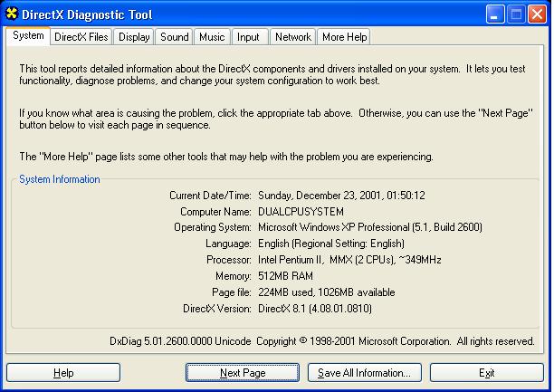The image size is (554, 392).
Task: Click the disabled maximize window button
Action: click(x=515, y=14)
